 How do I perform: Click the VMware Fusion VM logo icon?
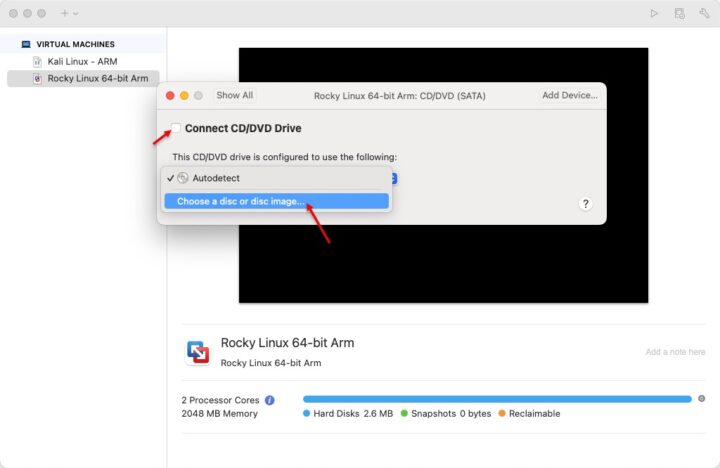198,352
